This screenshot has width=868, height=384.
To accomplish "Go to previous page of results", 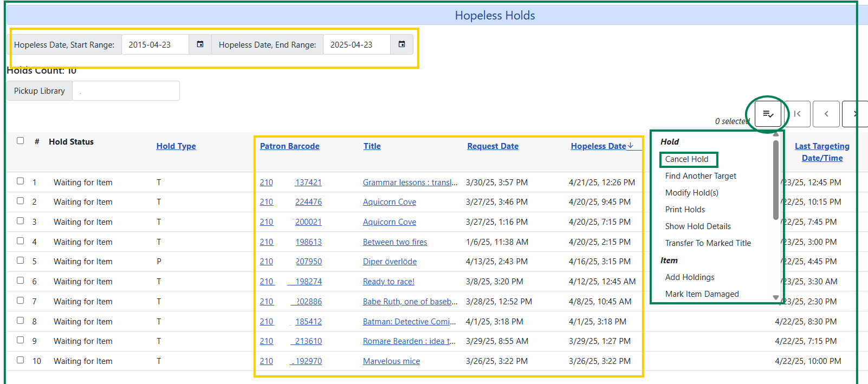I will point(826,114).
